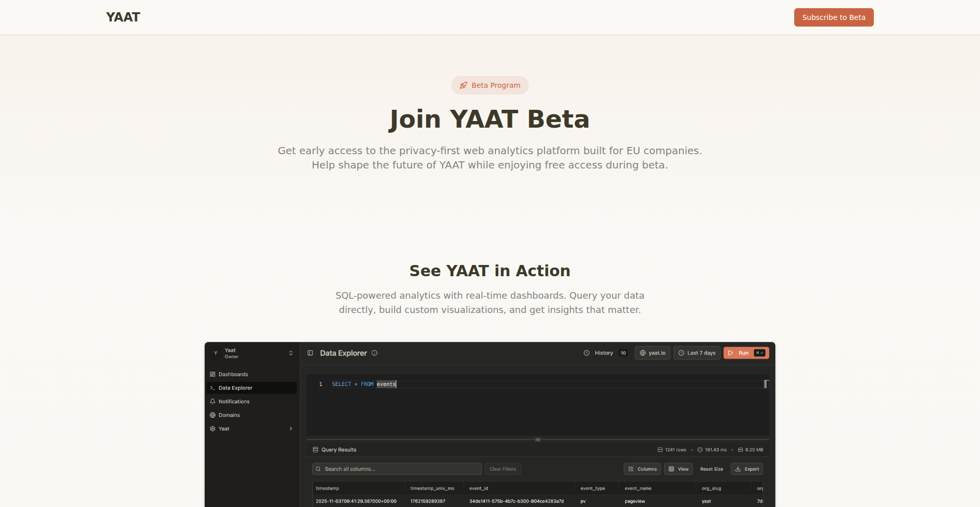The height and width of the screenshot is (507, 980).
Task: Select the Domains globe icon in sidebar
Action: point(213,415)
